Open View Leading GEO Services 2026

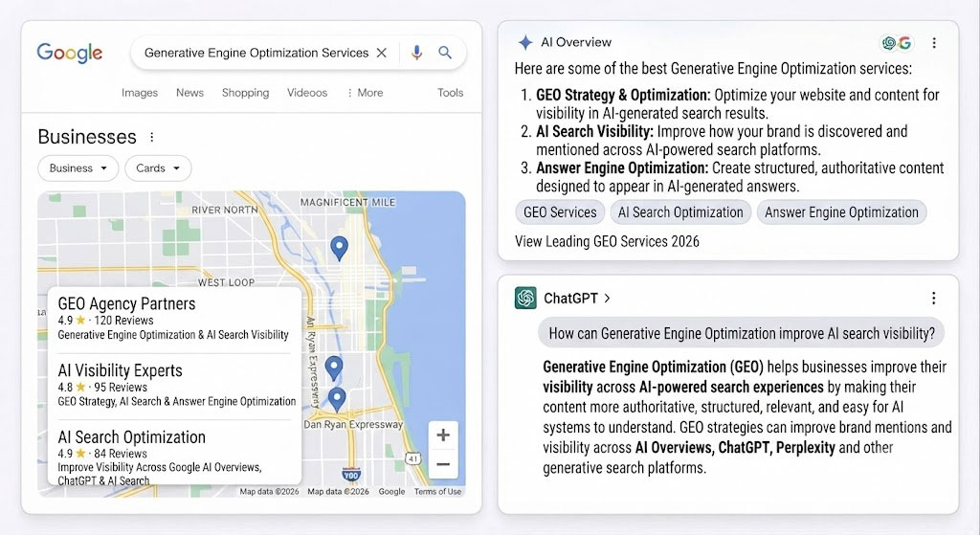(607, 242)
